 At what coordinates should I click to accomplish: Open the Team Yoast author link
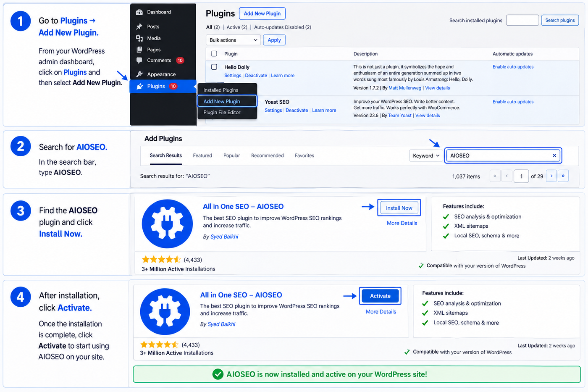point(400,116)
